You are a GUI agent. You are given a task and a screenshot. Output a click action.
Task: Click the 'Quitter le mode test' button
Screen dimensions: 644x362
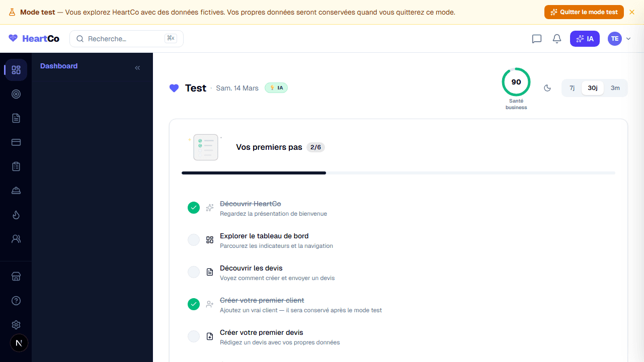point(584,12)
